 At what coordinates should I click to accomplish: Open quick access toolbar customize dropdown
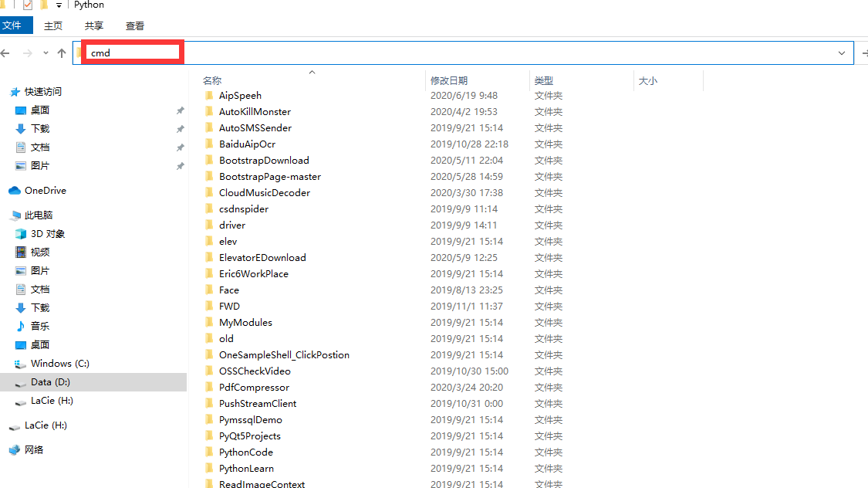click(x=59, y=5)
